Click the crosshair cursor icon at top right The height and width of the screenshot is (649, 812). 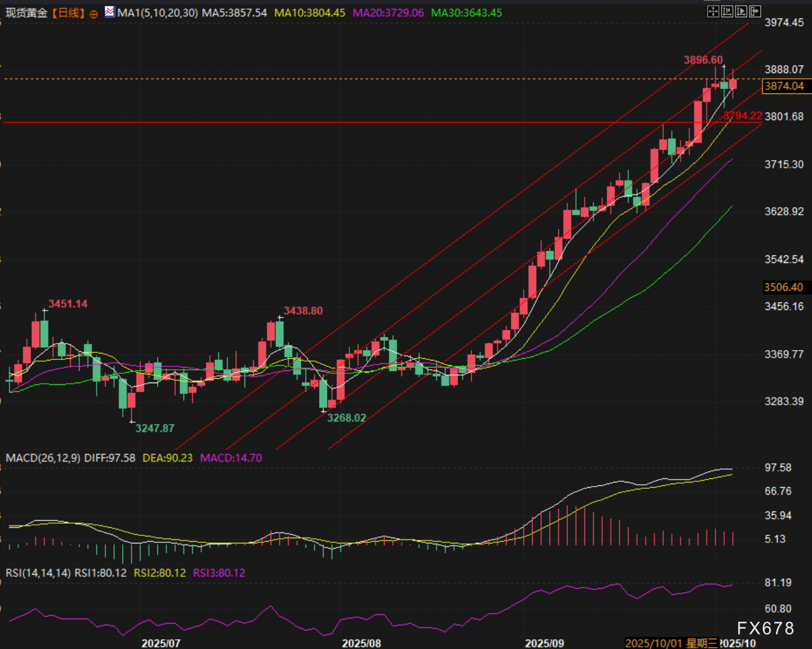click(x=713, y=11)
